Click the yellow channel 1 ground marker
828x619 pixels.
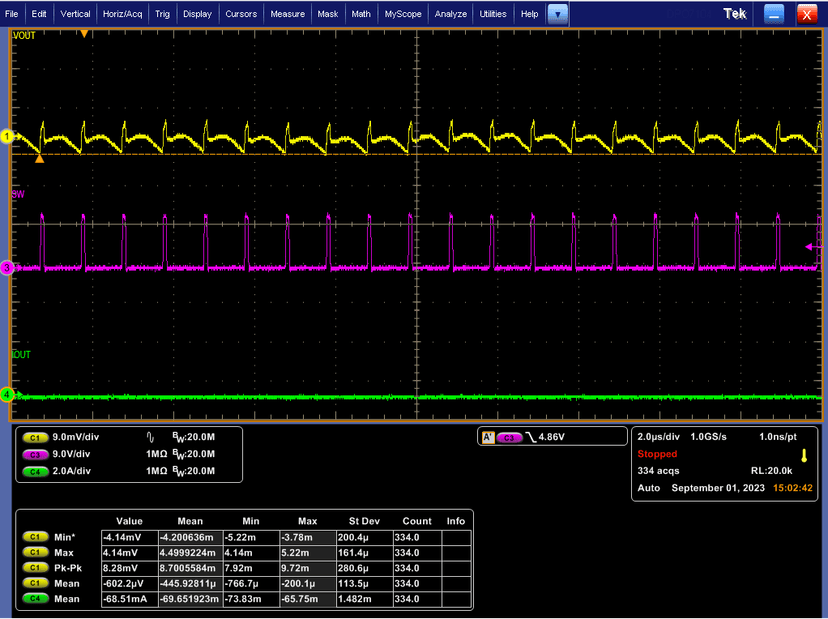[x=6, y=137]
